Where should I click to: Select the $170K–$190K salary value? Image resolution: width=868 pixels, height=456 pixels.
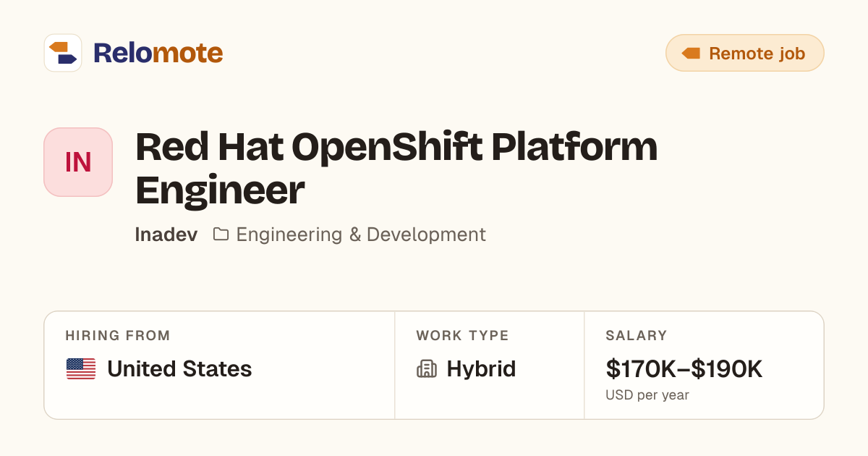684,369
